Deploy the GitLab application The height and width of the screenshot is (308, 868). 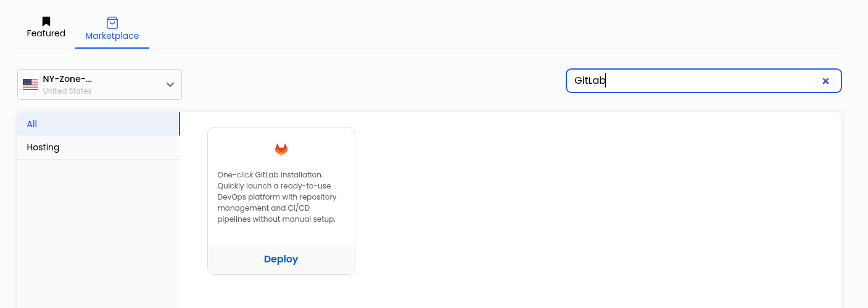[281, 259]
